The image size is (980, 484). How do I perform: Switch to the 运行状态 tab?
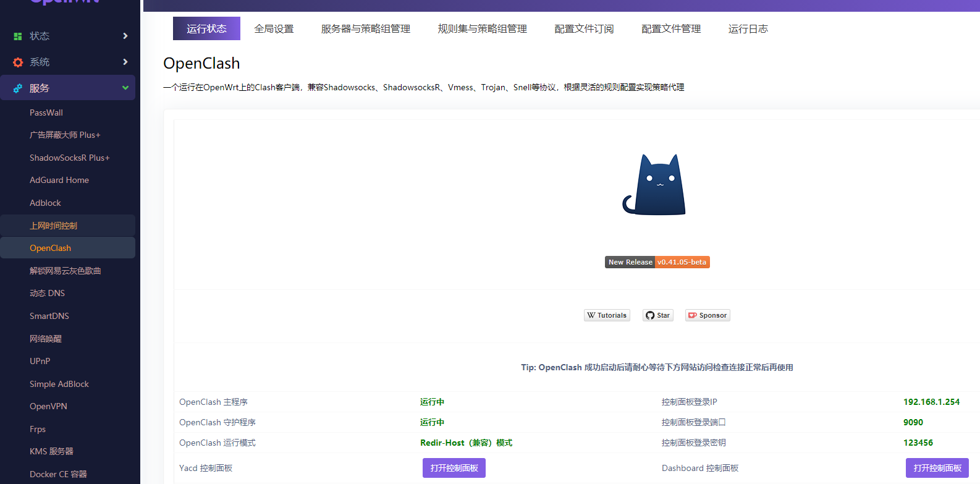pyautogui.click(x=206, y=28)
